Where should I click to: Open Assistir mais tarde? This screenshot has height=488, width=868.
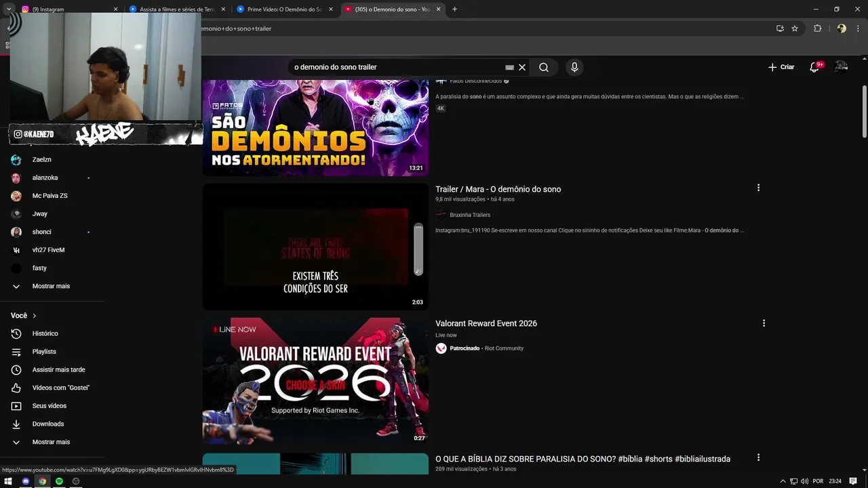59,369
